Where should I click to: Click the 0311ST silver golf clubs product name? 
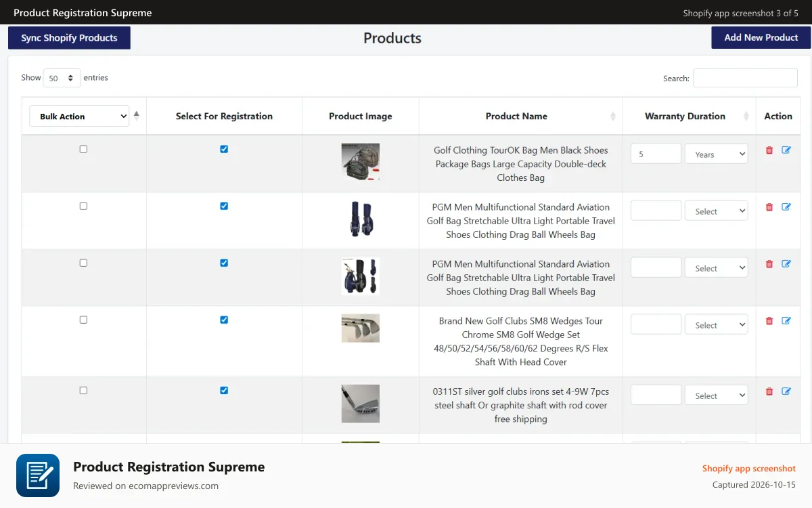pos(521,405)
